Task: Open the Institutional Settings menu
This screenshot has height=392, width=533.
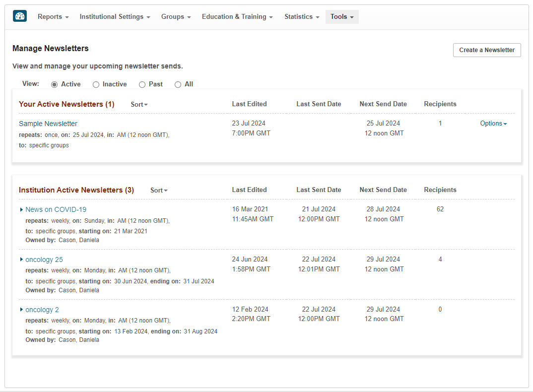Action: [x=115, y=17]
